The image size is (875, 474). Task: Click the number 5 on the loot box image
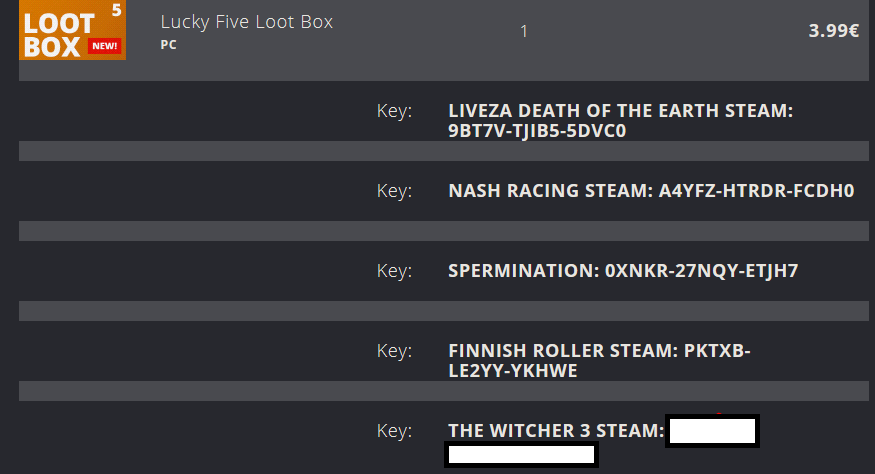click(117, 10)
